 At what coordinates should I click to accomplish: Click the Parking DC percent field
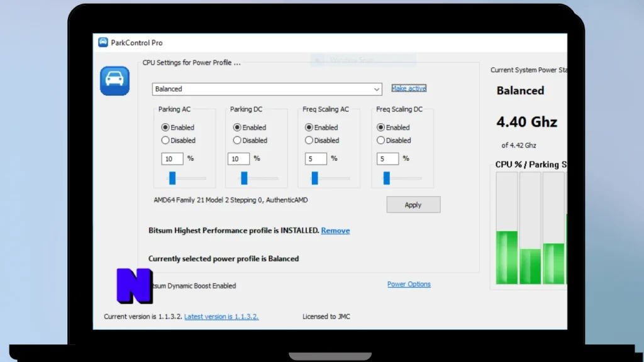[x=238, y=159]
